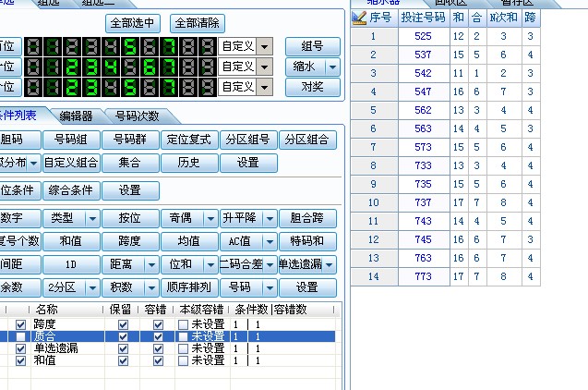Enable 本级容错 checkbox in the 跨度 row
Screen dimensions: 588x390
click(183, 324)
